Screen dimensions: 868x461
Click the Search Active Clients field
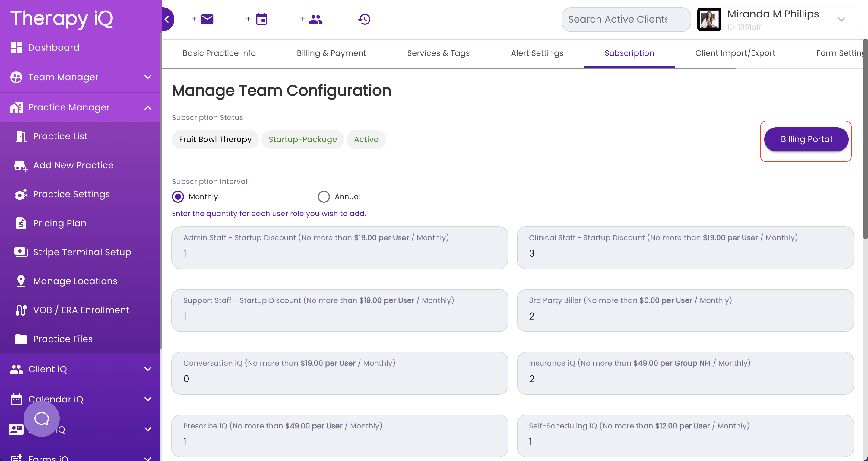[x=626, y=19]
